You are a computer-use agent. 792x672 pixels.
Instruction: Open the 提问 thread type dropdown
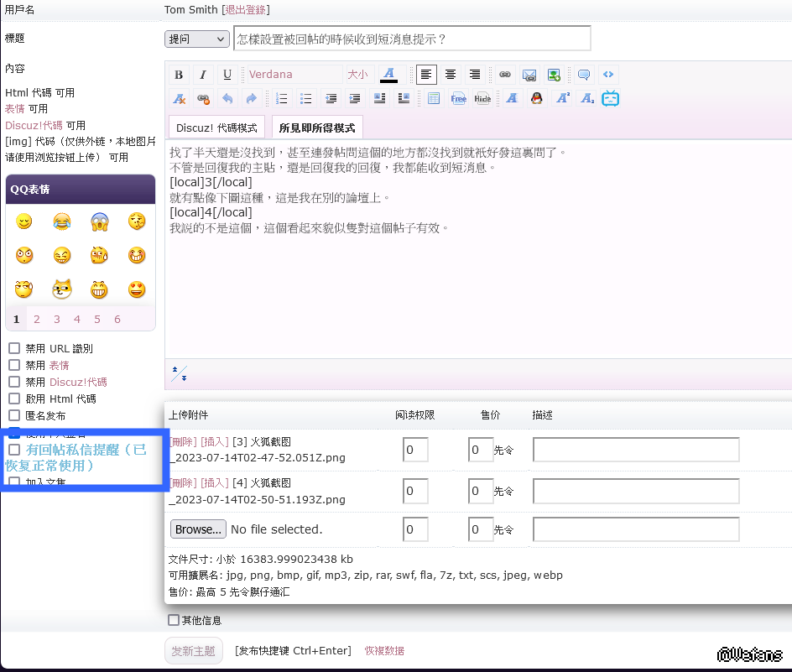197,39
